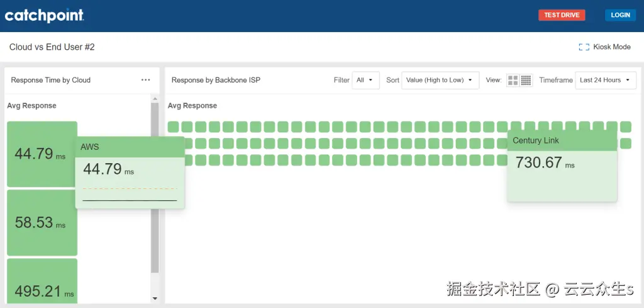Click the 730.67 ms value

[545, 163]
